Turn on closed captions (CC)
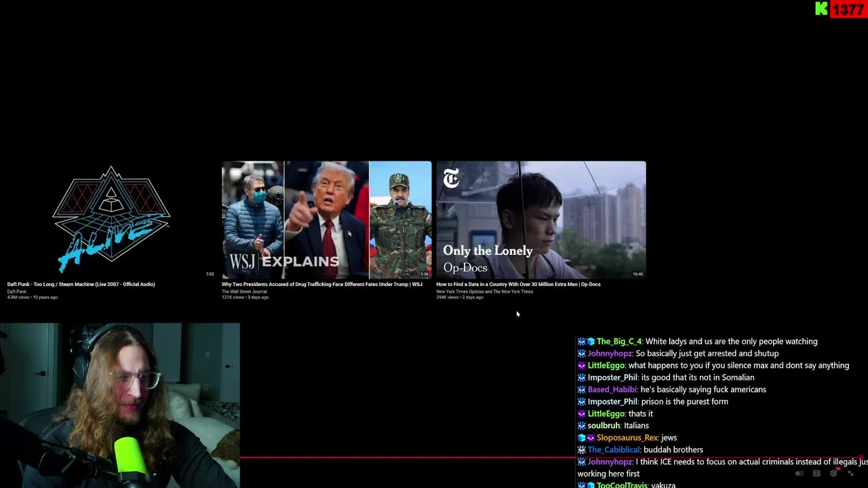Viewport: 868px width, 488px height. pos(816,473)
